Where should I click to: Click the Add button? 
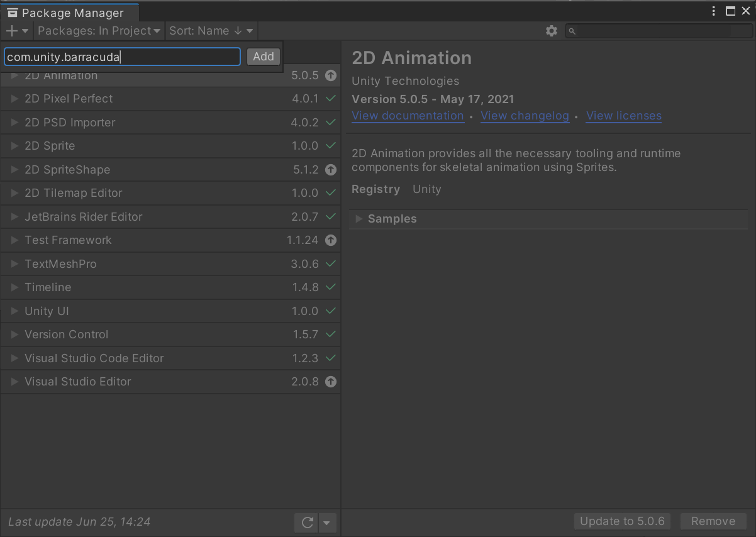tap(263, 57)
